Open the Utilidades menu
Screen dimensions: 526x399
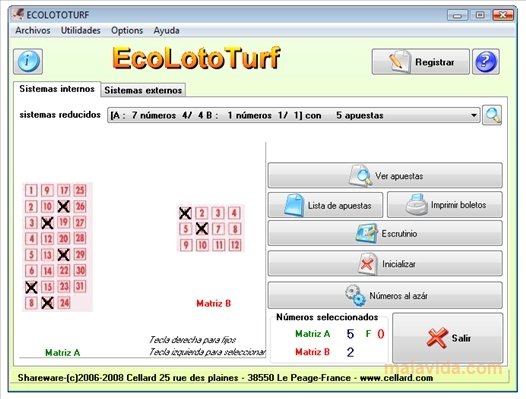coord(81,31)
